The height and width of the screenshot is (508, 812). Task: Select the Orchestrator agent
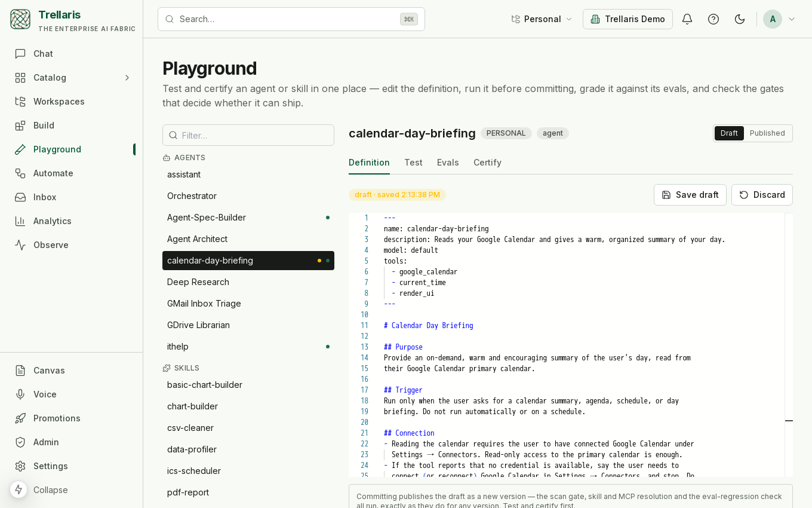click(x=248, y=196)
